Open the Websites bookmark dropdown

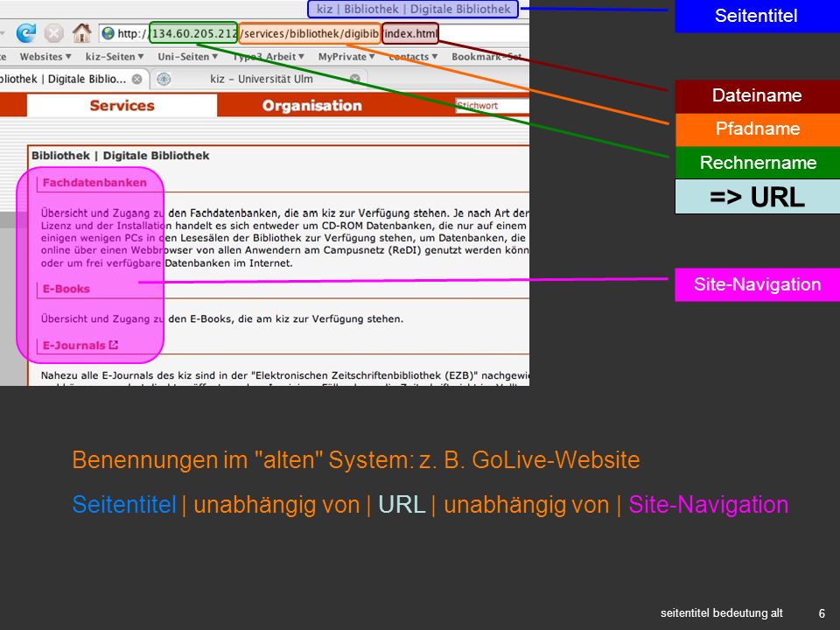[x=45, y=56]
